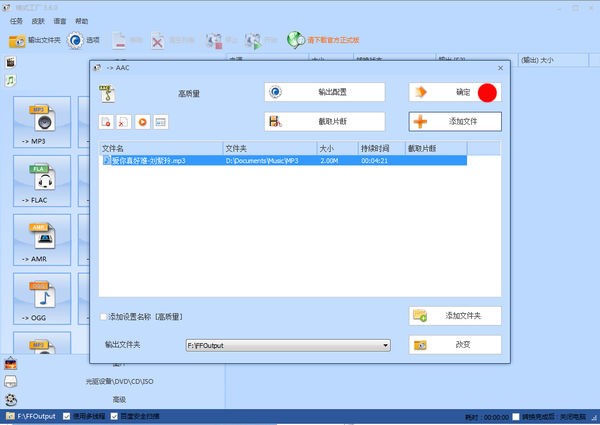Confirm with the 确定 button
The image size is (600, 425).
(455, 92)
